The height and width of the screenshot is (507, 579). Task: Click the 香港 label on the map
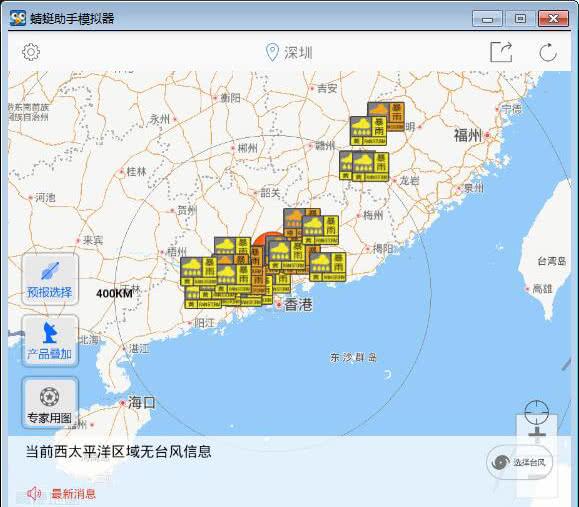[x=298, y=304]
